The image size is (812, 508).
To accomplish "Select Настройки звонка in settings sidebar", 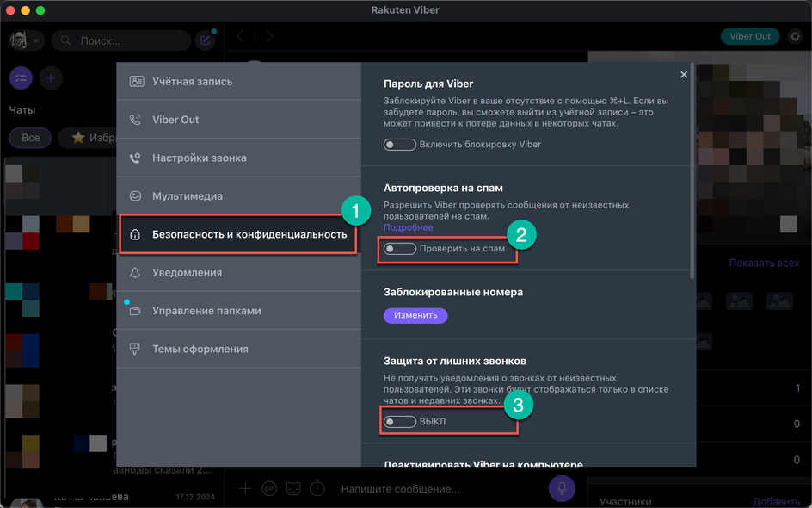I will click(x=239, y=158).
